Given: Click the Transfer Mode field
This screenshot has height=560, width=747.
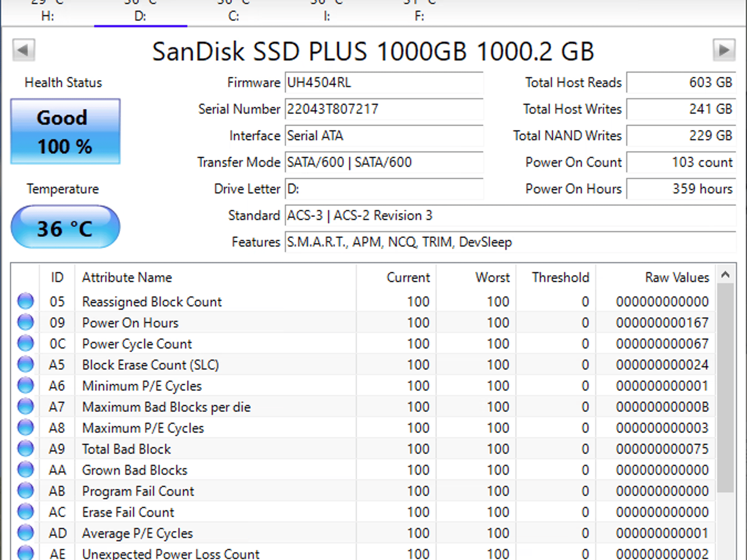Looking at the screenshot, I should pyautogui.click(x=384, y=163).
